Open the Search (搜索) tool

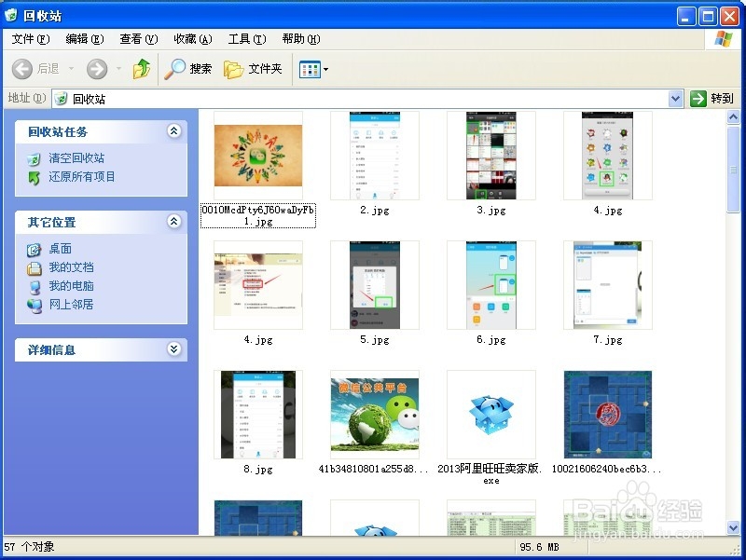pyautogui.click(x=188, y=69)
